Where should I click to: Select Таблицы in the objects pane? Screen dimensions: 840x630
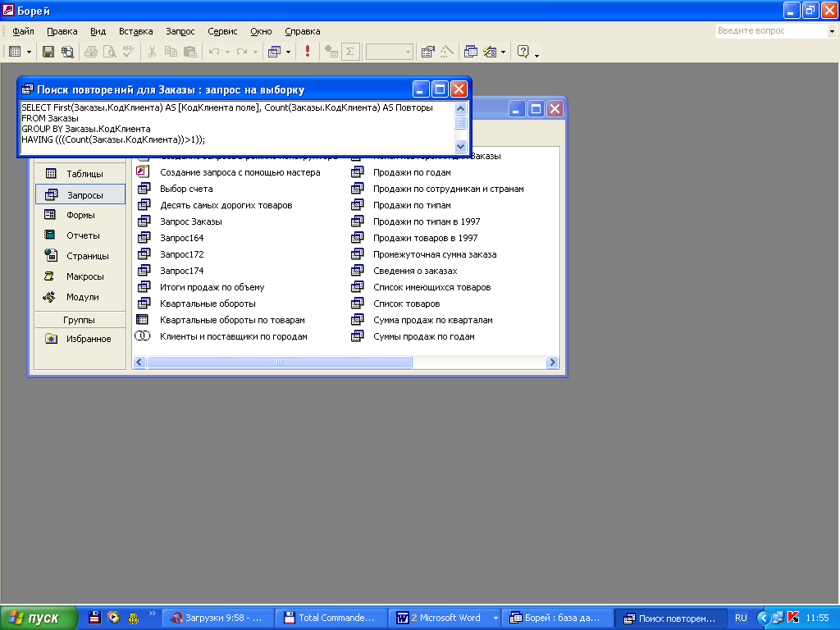(80, 174)
